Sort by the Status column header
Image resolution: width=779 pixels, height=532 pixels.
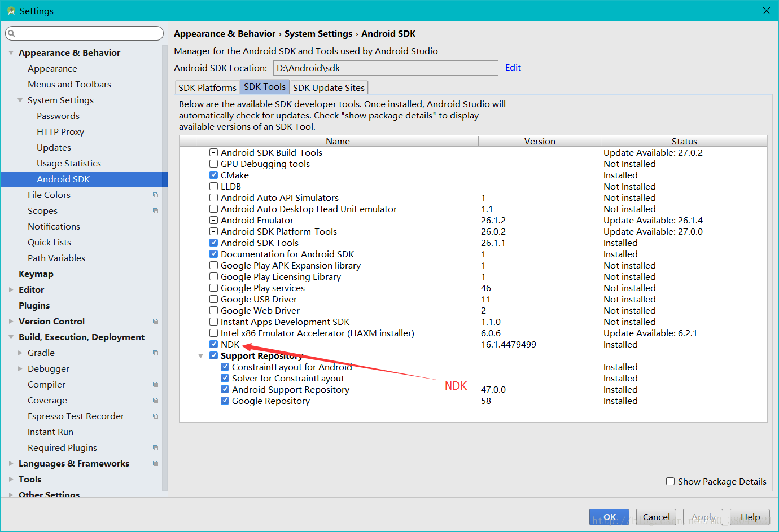(x=684, y=141)
